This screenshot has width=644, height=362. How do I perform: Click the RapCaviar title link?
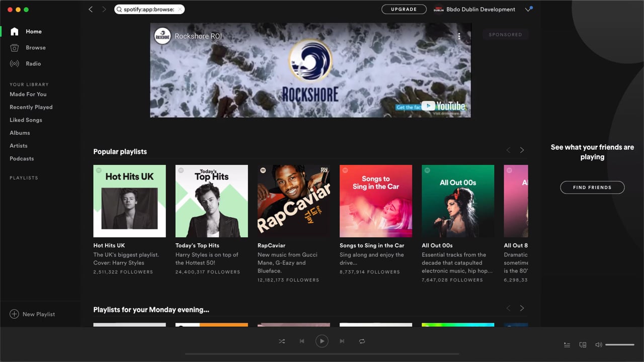point(272,245)
